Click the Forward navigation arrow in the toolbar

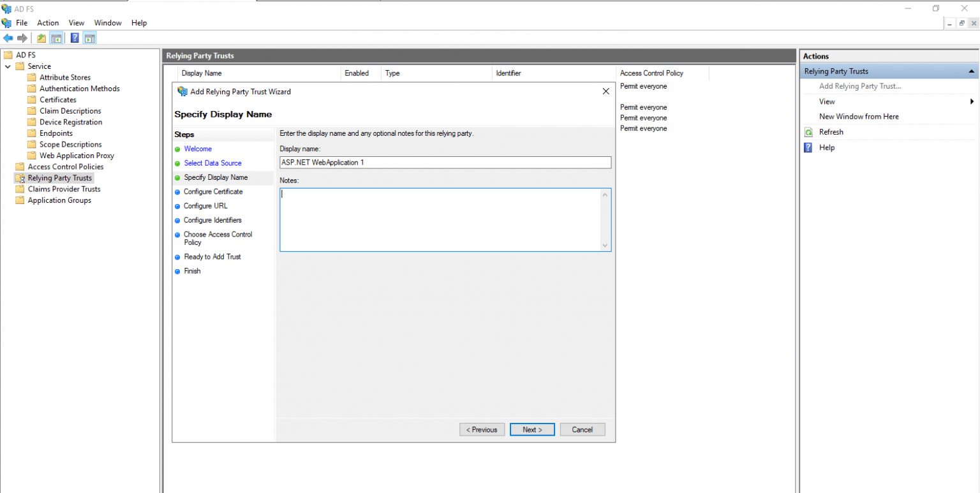tap(23, 38)
